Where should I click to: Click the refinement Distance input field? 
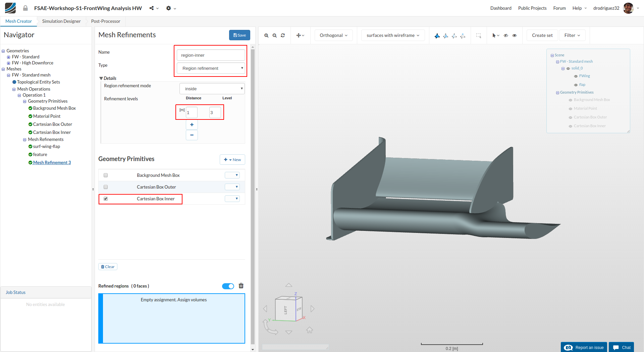click(x=192, y=112)
